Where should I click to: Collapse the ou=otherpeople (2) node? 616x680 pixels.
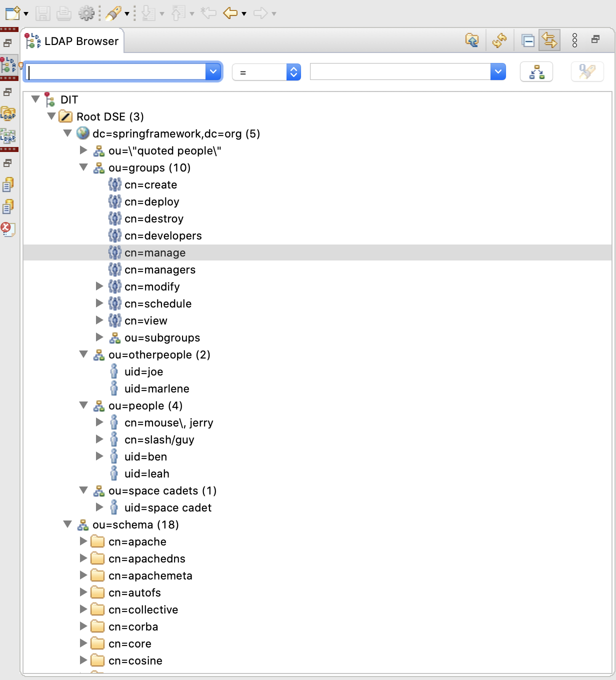[83, 354]
